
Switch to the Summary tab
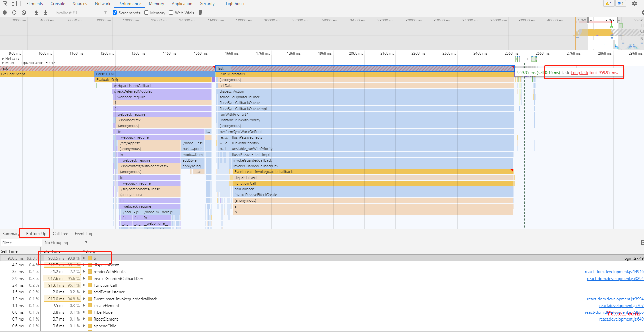tap(10, 234)
